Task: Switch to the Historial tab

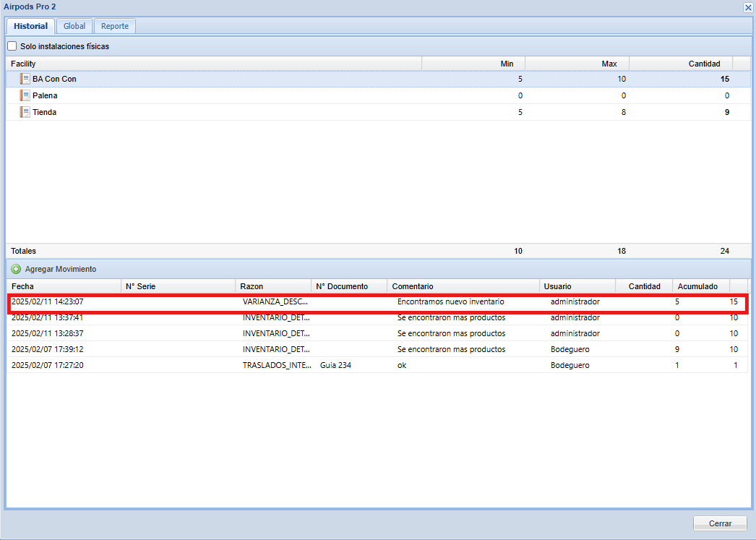Action: pyautogui.click(x=30, y=26)
